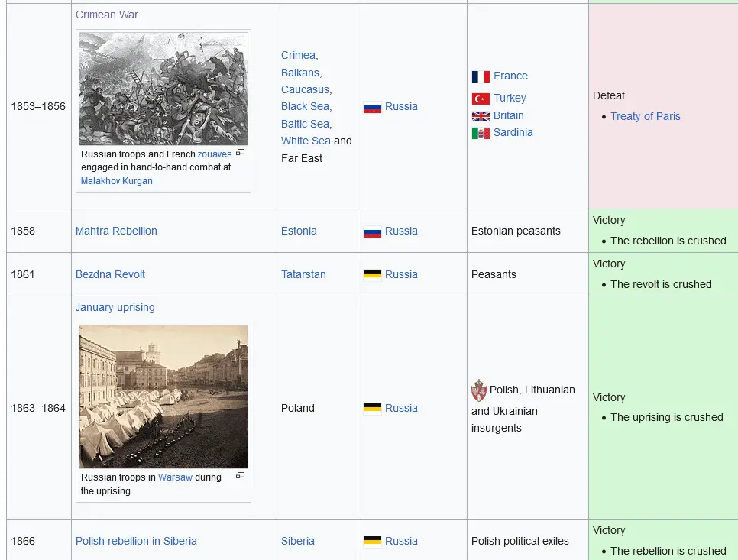
Task: Select the 1853–1856 date cell
Action: (38, 106)
